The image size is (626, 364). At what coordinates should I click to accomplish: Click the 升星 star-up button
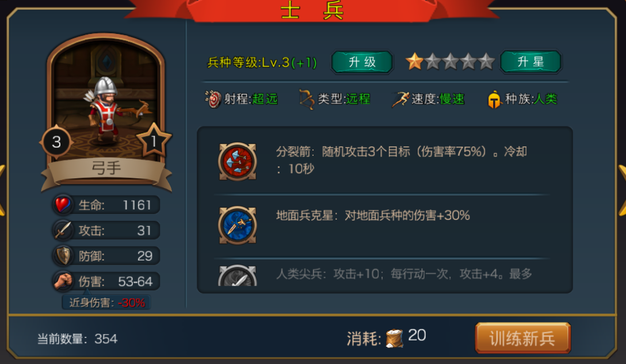pyautogui.click(x=531, y=62)
